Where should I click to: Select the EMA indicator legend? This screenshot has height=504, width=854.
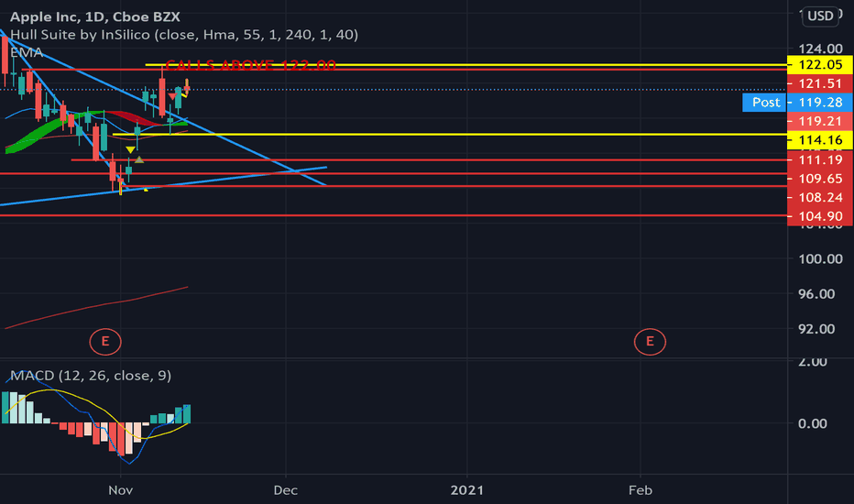click(27, 52)
